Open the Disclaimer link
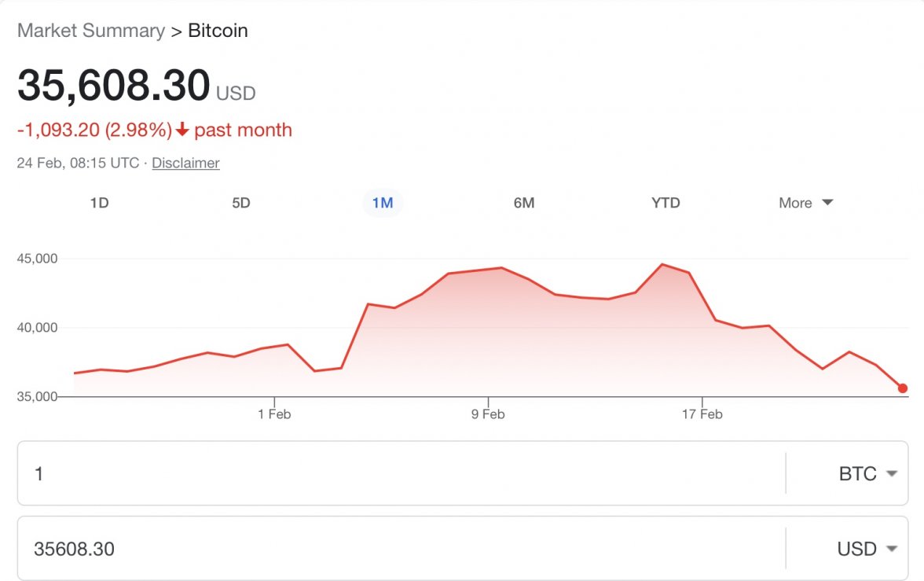 tap(185, 164)
